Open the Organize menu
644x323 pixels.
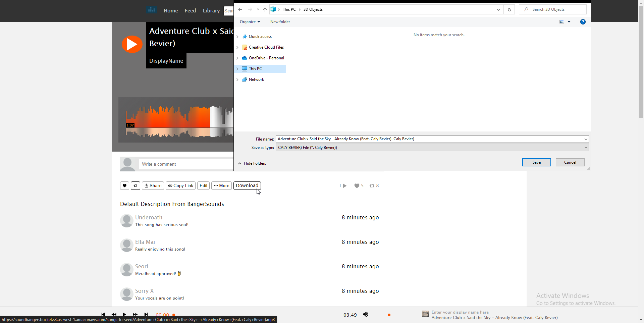pos(250,22)
